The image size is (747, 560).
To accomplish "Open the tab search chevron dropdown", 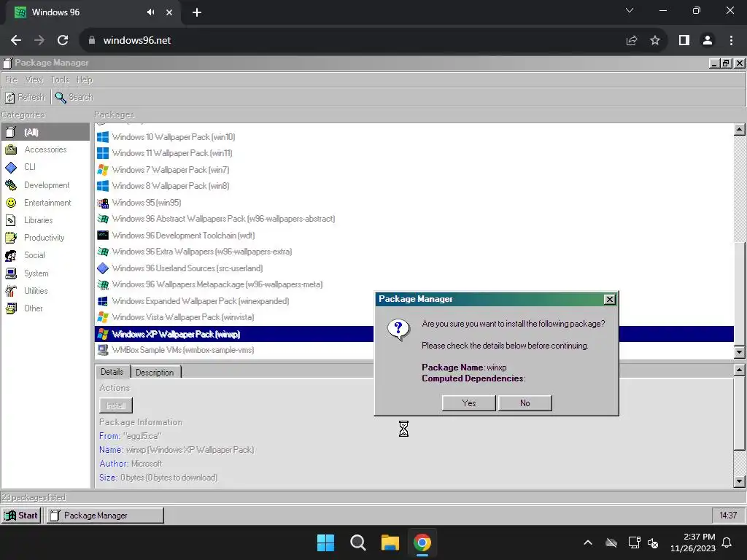I will click(630, 10).
